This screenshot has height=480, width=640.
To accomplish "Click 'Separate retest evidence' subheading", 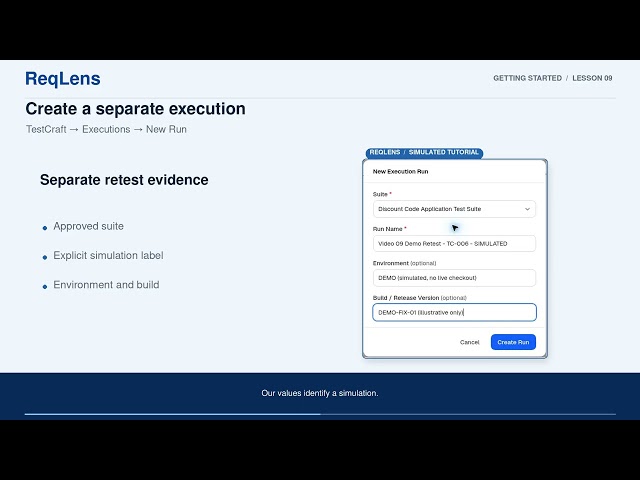I will coord(124,180).
